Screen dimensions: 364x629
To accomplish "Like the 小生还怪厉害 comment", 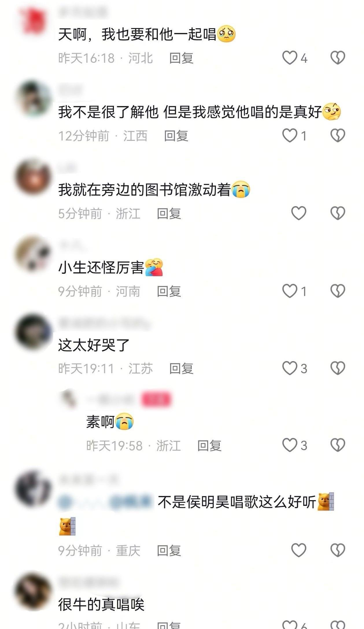I will coord(290,291).
